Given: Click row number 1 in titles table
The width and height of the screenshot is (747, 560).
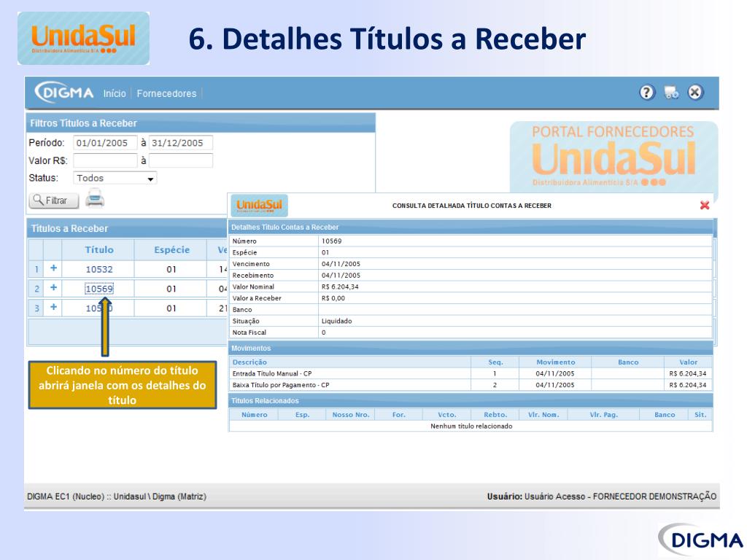Looking at the screenshot, I should (36, 269).
